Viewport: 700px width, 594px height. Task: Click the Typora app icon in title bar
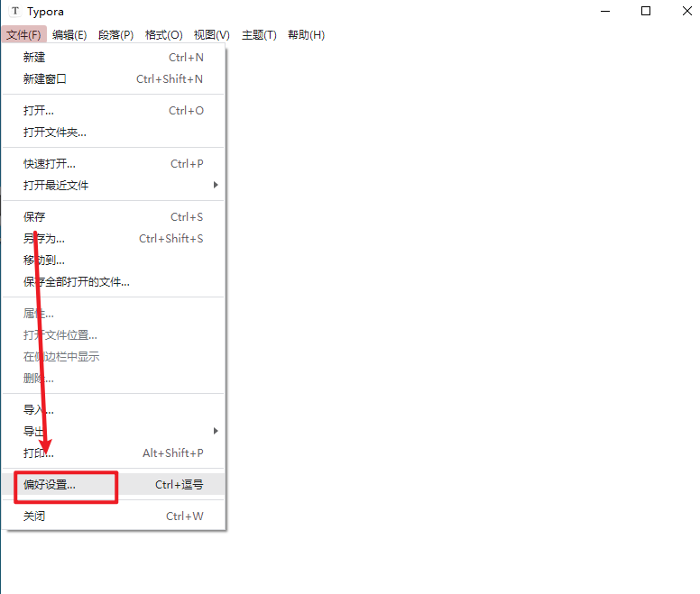[14, 12]
